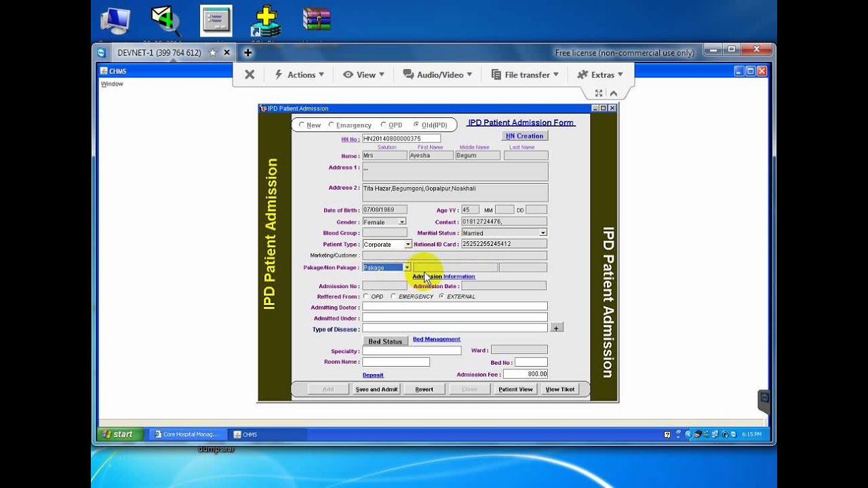The height and width of the screenshot is (488, 868).
Task: Open the File transfer menu
Action: point(525,75)
